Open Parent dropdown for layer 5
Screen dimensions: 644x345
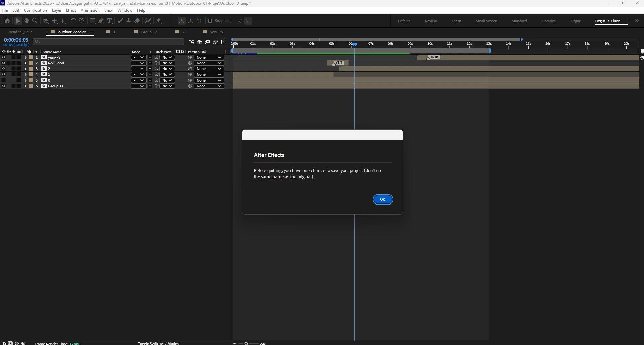coord(209,80)
